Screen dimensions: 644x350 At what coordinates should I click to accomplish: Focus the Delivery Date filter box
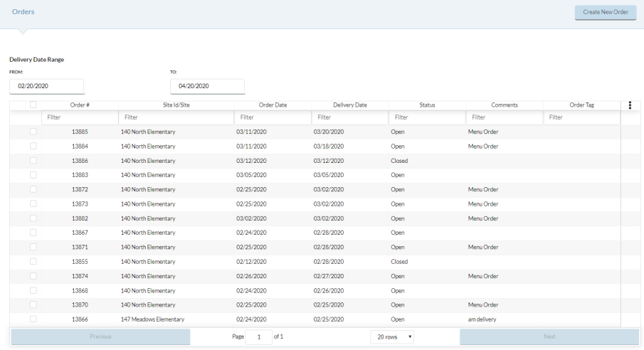tap(350, 117)
